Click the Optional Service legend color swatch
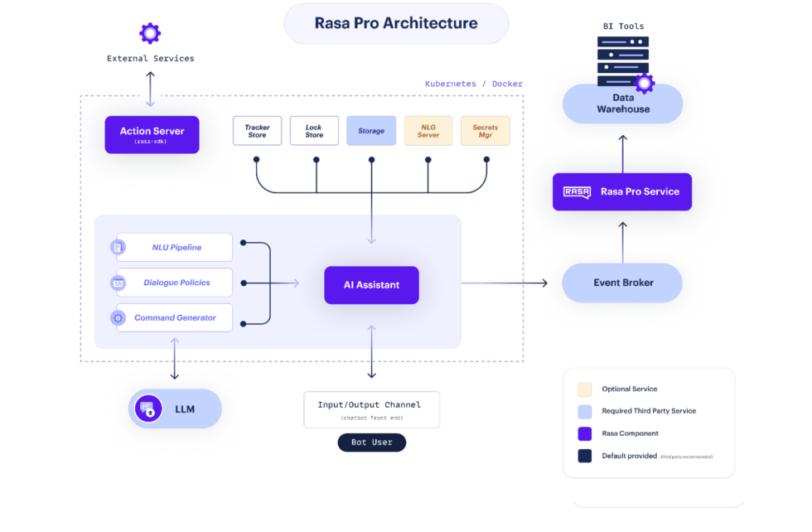 (585, 389)
